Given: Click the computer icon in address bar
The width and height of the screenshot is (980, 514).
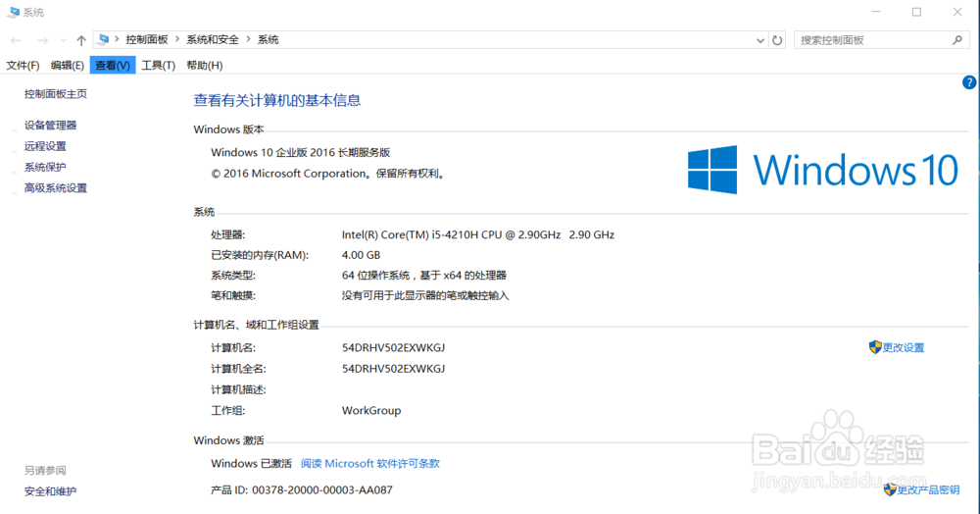Looking at the screenshot, I should [104, 39].
